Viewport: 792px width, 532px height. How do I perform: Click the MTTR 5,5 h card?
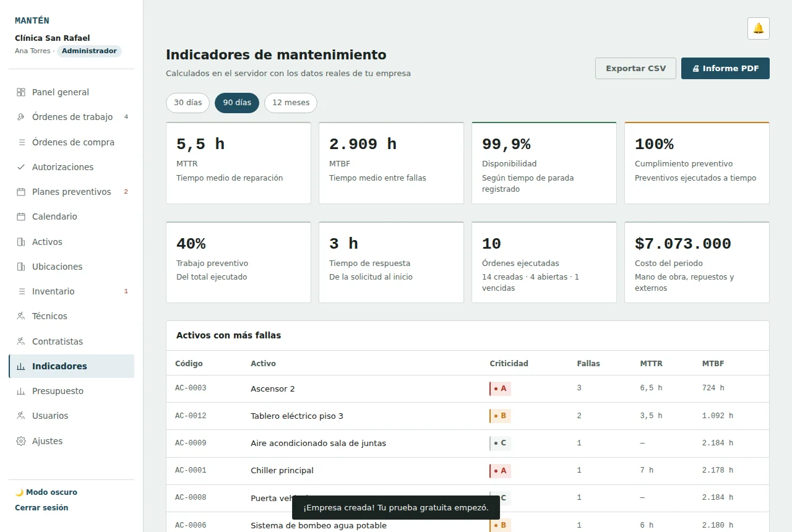238,163
